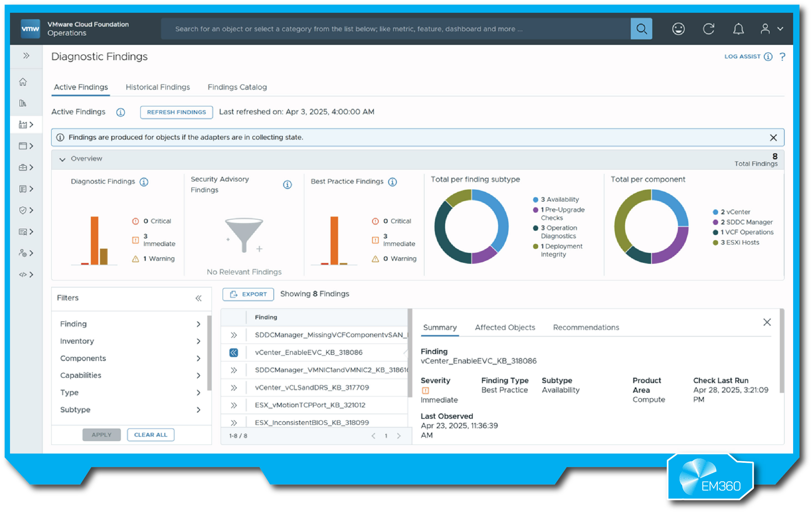The height and width of the screenshot is (513, 812).
Task: Expand the Finding filter category
Action: pos(199,324)
